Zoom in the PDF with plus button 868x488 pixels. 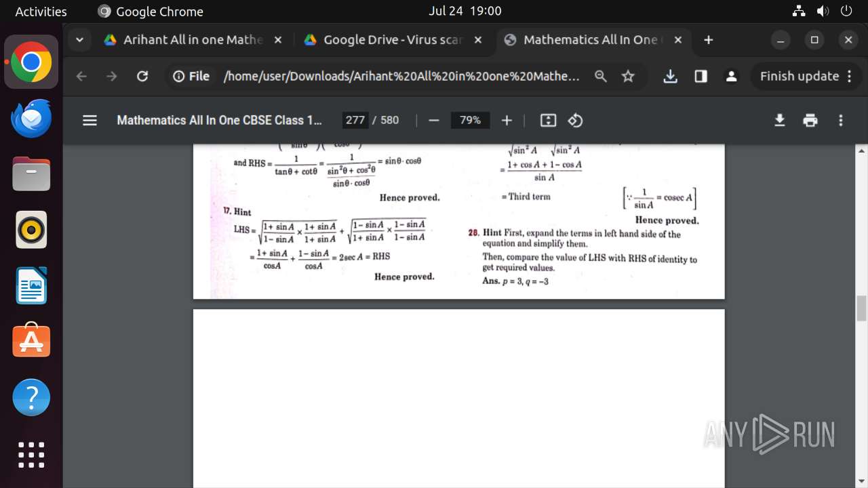507,120
